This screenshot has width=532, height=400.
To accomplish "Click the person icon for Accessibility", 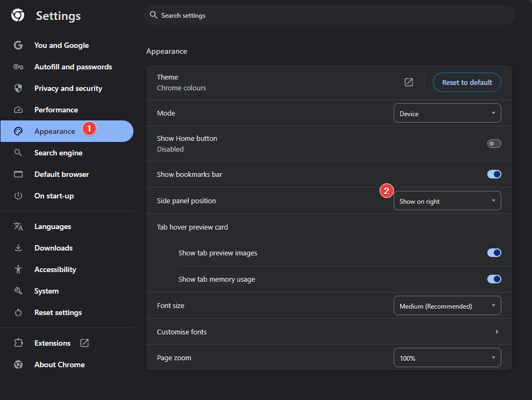I will pos(18,269).
